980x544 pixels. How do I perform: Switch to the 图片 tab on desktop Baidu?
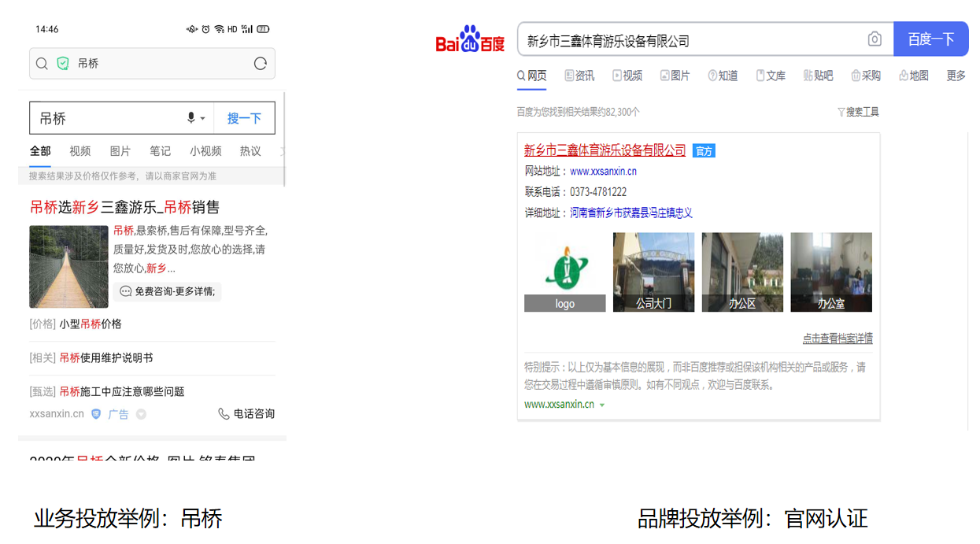pos(675,76)
